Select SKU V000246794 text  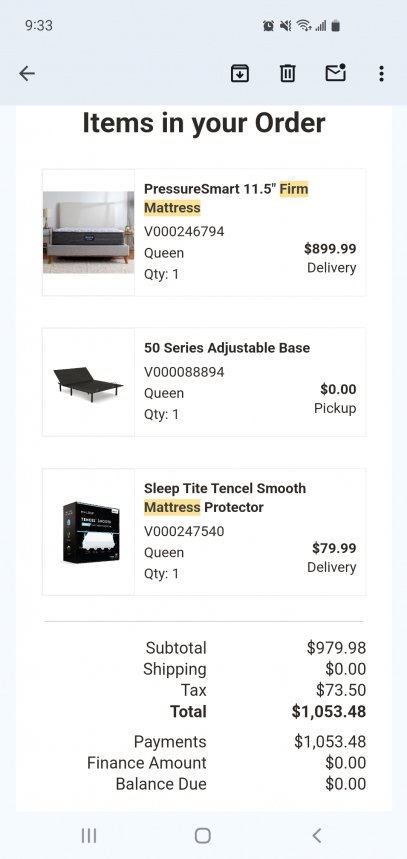[184, 232]
